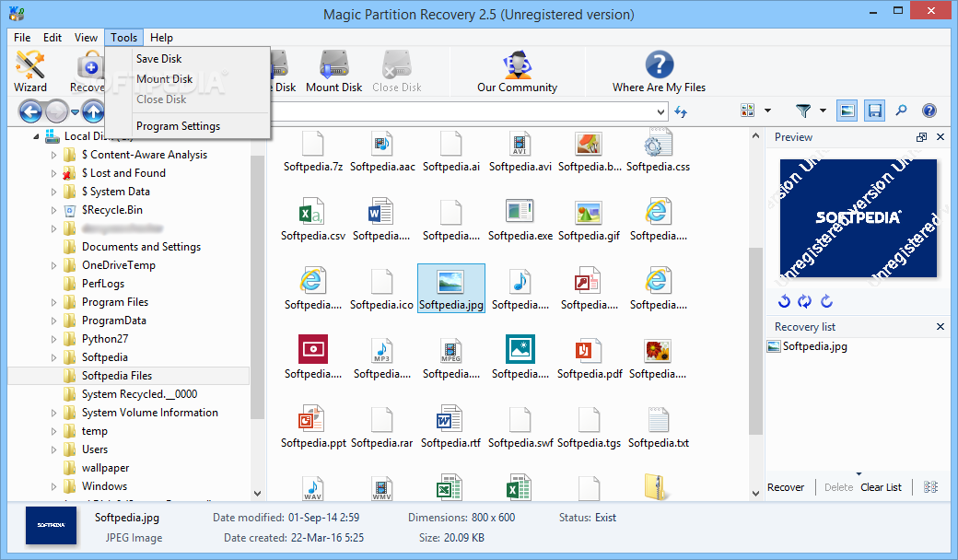Screen dimensions: 958x560
Task: Open the View menu
Action: (x=87, y=37)
